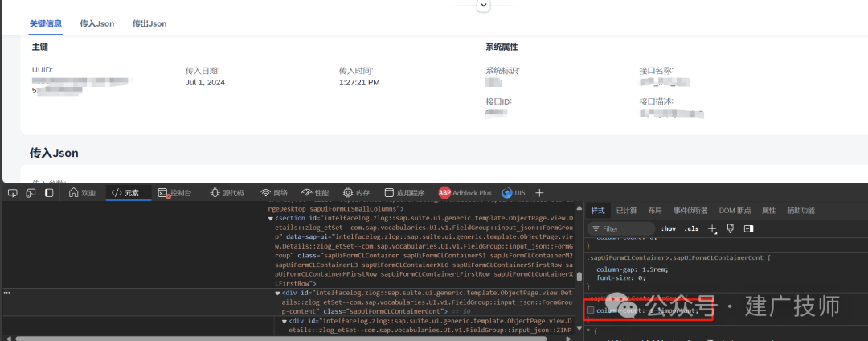This screenshot has height=341, width=868.
Task: Collapse the ZINP div node arrow
Action: click(284, 321)
